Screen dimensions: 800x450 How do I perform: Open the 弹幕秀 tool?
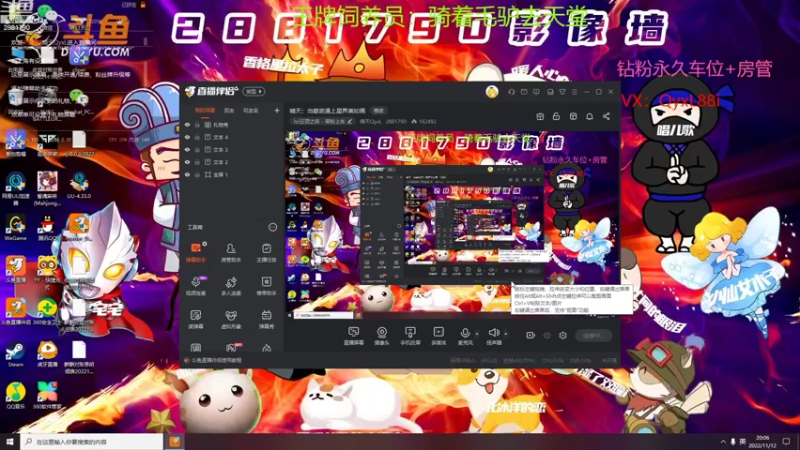click(x=266, y=319)
